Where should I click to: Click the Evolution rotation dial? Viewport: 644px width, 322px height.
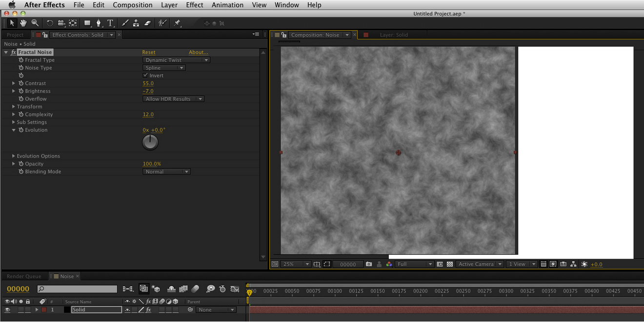click(150, 142)
